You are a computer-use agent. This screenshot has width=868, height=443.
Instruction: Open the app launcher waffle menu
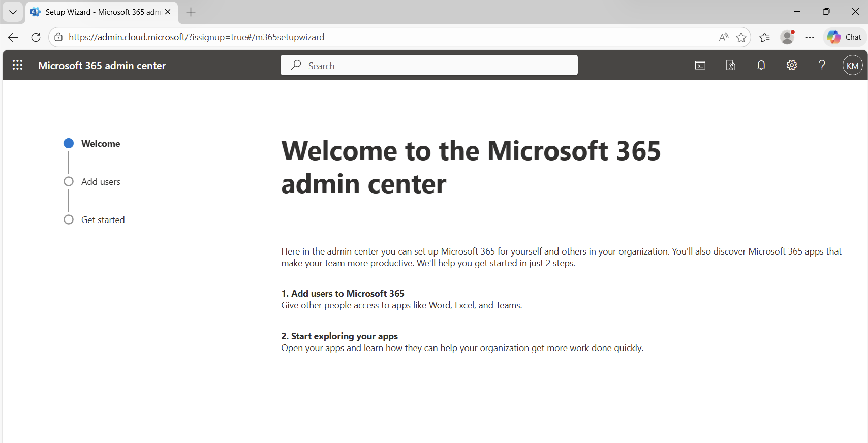click(x=17, y=65)
